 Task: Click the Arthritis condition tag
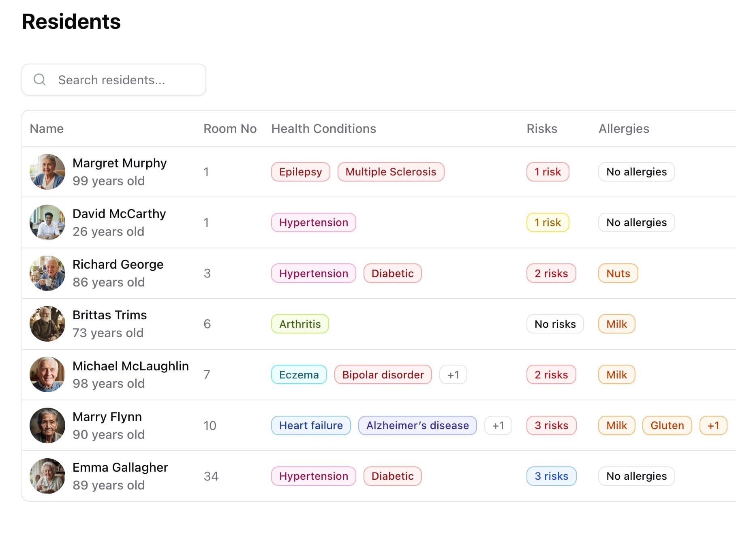pos(300,324)
